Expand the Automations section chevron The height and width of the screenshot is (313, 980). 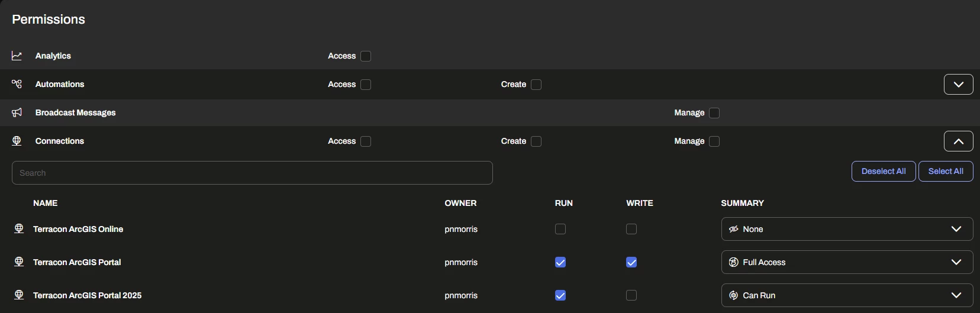pyautogui.click(x=959, y=84)
